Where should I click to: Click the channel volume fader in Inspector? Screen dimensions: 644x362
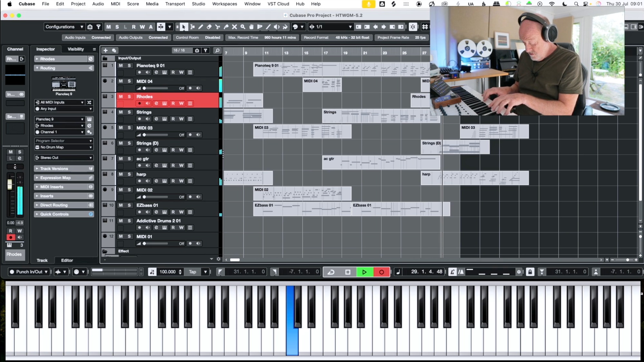(10, 184)
